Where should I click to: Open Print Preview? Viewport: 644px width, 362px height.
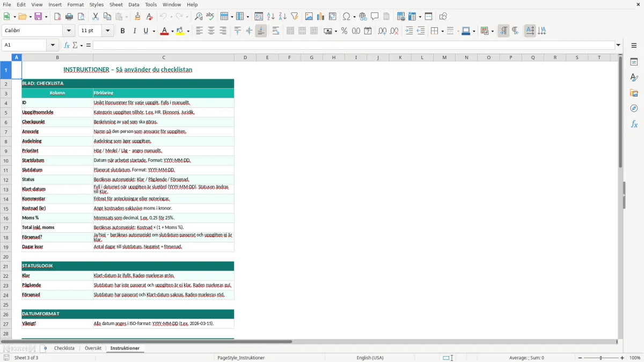point(81,17)
